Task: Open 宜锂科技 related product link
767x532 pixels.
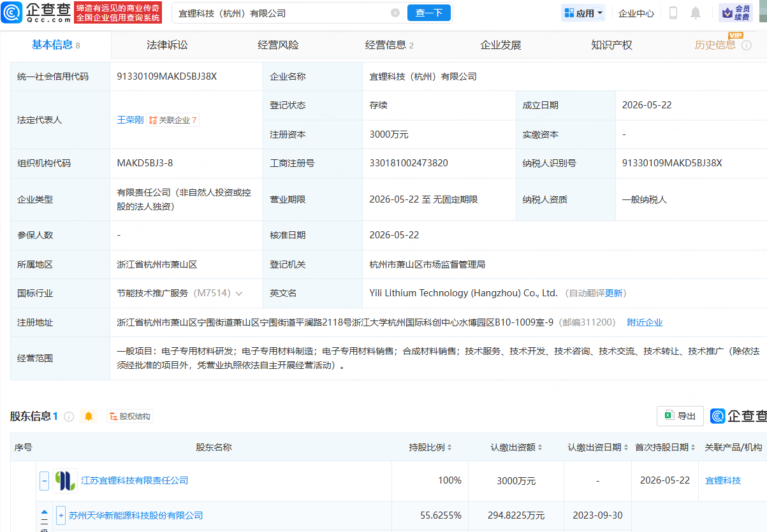Action: 723,480
